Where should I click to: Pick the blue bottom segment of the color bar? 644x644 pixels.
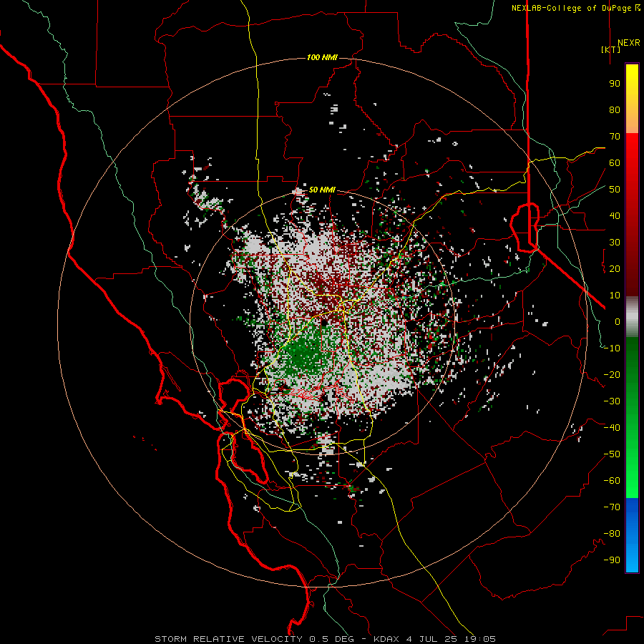632,535
